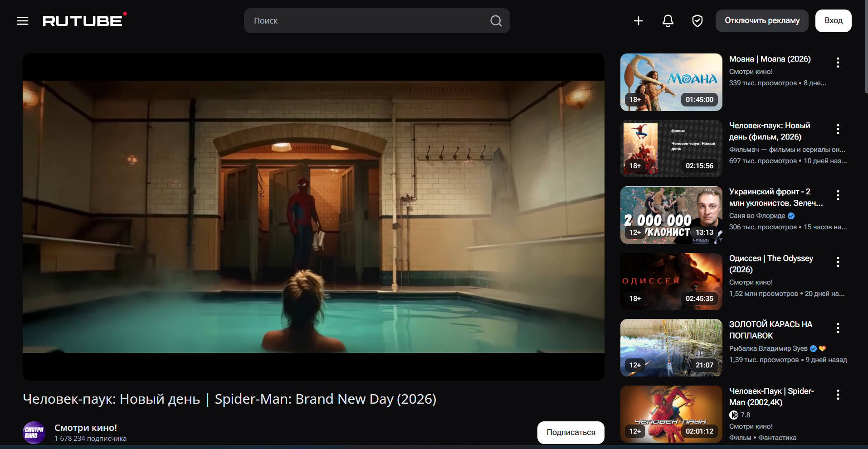Open options menu for Одиссея video

point(838,262)
